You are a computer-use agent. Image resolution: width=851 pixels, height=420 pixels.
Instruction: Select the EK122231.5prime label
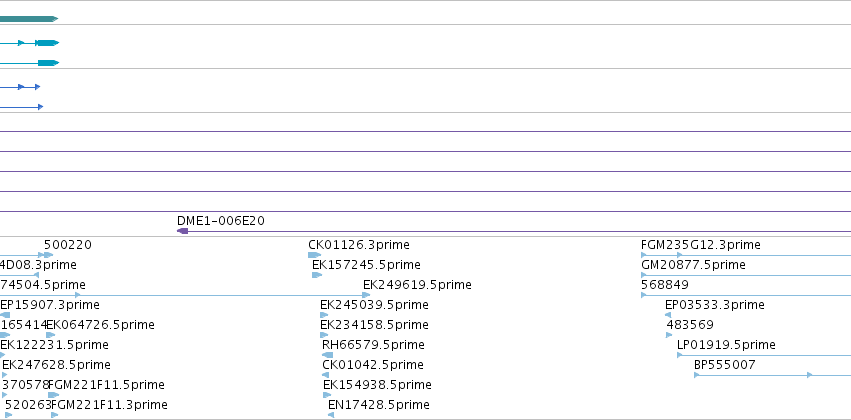tap(54, 345)
